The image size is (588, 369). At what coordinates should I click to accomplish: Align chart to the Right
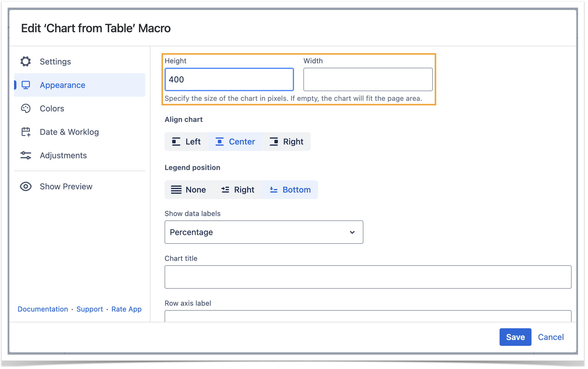coord(286,142)
